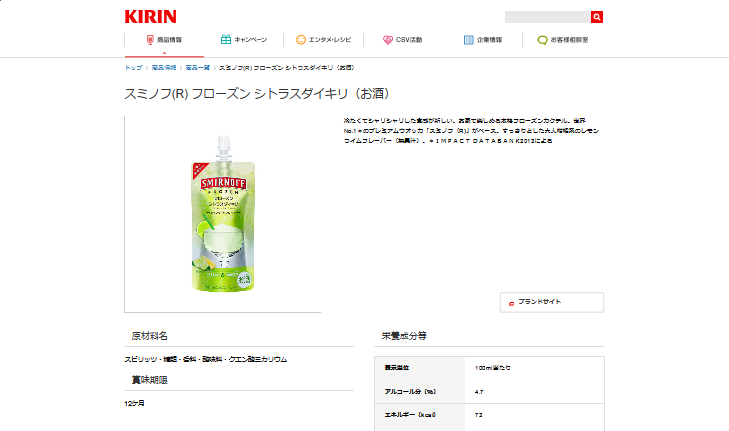Open the CSV活動 menu item
The height and width of the screenshot is (431, 729).
[x=409, y=40]
